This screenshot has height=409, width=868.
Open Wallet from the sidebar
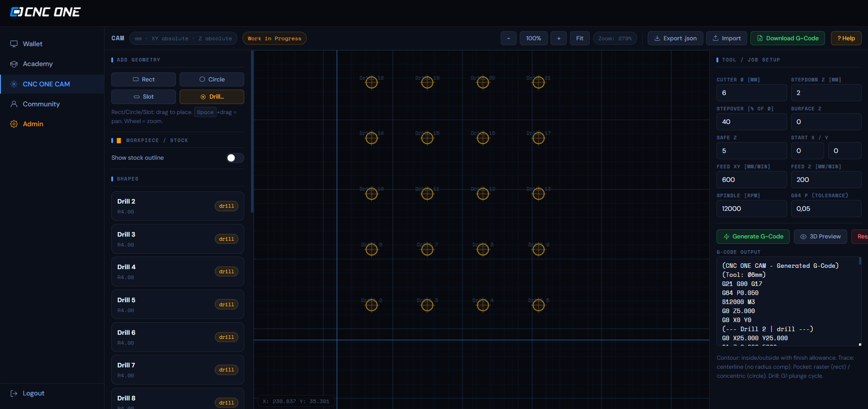[x=33, y=44]
